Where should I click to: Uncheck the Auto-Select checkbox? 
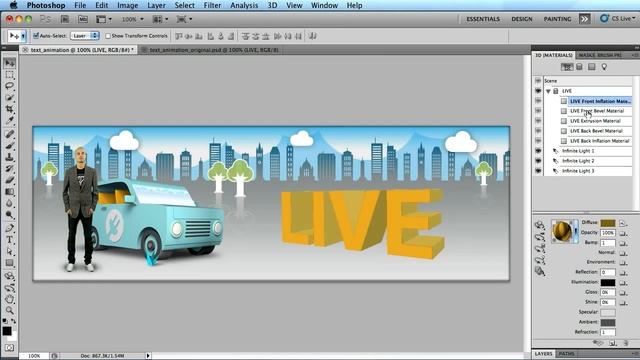36,36
